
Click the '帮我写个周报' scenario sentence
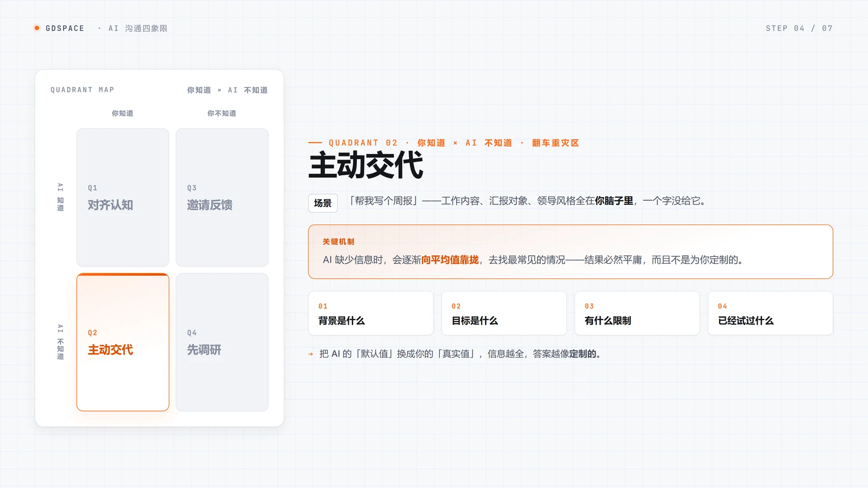(528, 201)
